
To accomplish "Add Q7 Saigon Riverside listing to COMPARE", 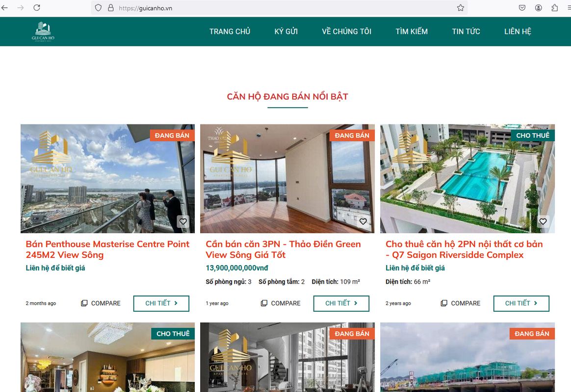I will pos(460,303).
